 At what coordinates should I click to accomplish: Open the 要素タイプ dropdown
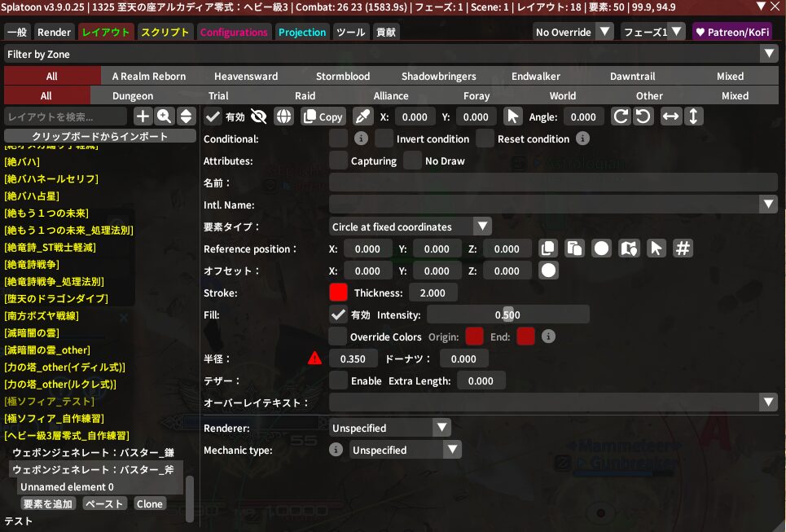[411, 226]
